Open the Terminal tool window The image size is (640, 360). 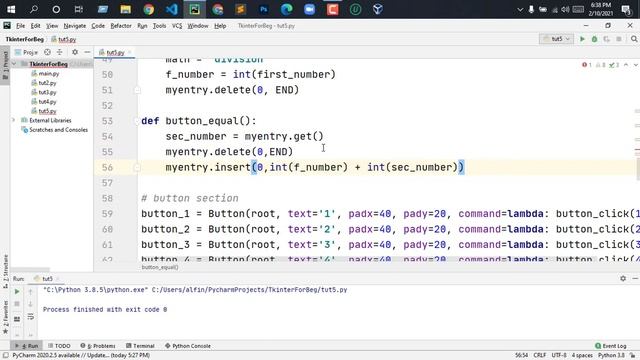tap(140, 346)
